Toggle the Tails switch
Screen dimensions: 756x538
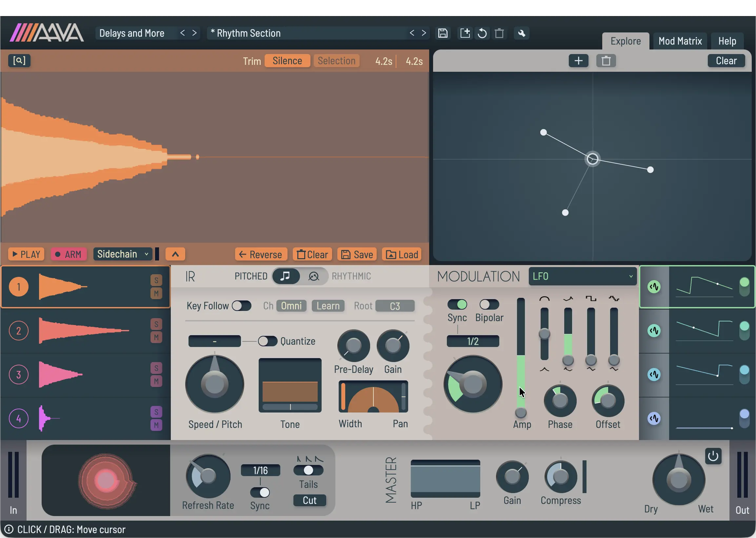click(x=308, y=470)
